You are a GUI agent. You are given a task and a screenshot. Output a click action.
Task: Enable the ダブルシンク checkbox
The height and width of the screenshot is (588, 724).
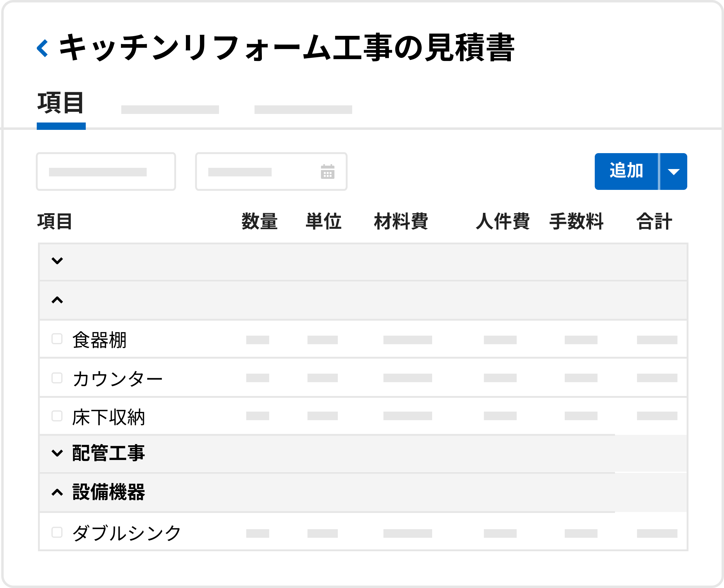(57, 532)
